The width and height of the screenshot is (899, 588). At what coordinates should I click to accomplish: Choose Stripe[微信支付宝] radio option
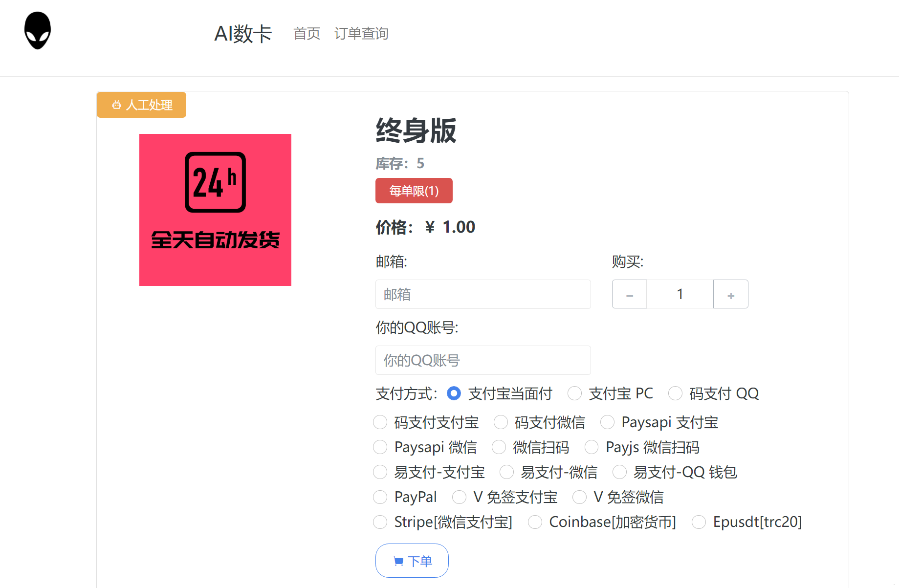380,522
